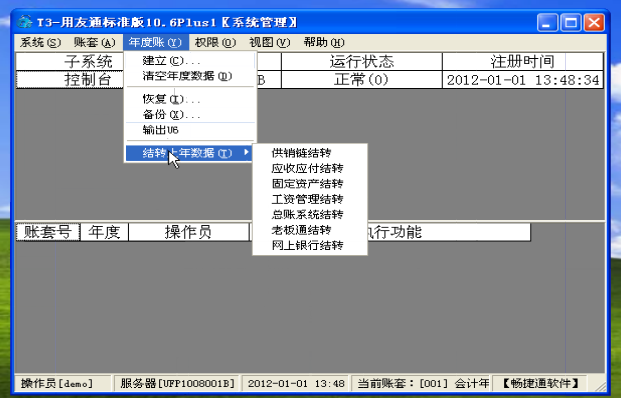Minimize the T3 window
The height and width of the screenshot is (398, 621).
pyautogui.click(x=547, y=22)
